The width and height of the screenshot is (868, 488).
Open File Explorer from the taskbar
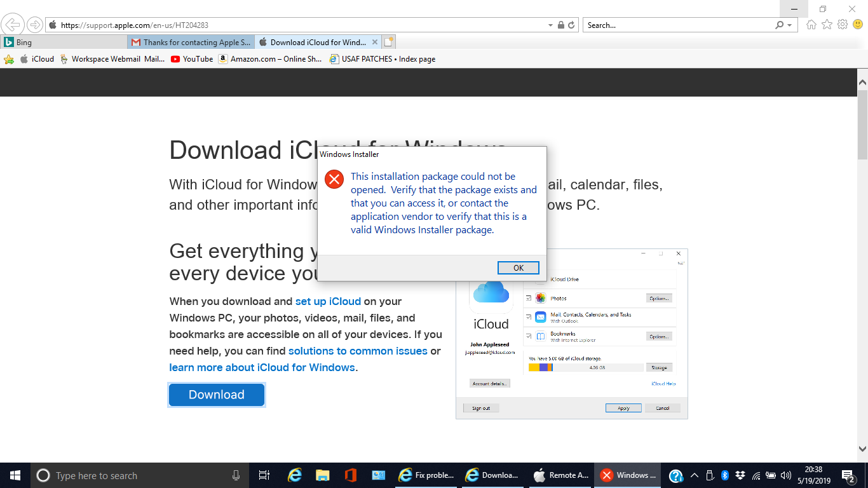pyautogui.click(x=323, y=475)
